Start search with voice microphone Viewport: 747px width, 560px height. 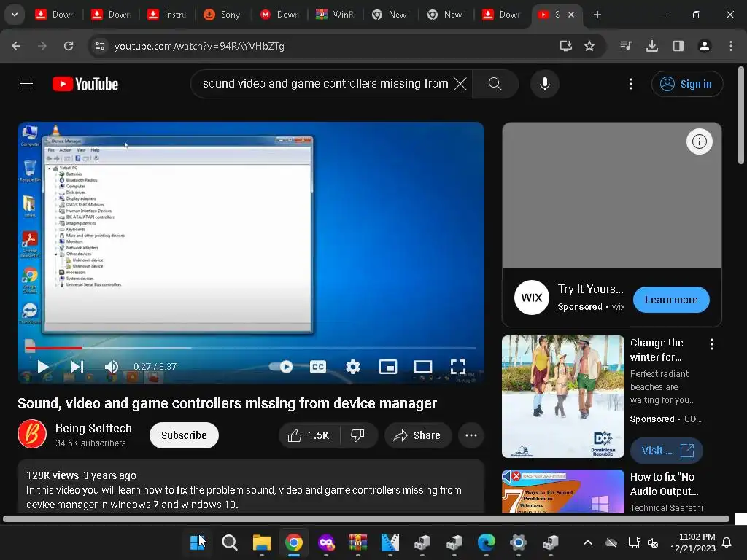click(x=544, y=84)
